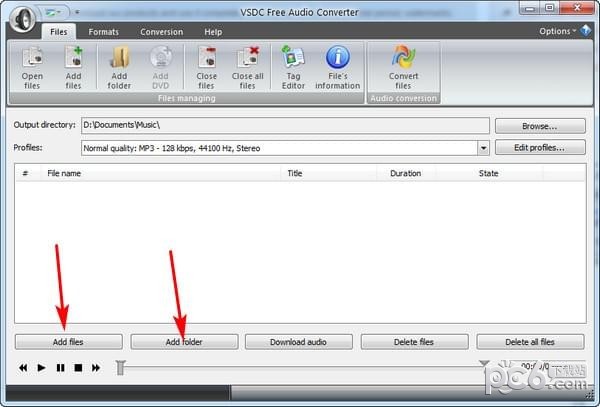The height and width of the screenshot is (407, 600).
Task: Click the stop button
Action: 78,368
